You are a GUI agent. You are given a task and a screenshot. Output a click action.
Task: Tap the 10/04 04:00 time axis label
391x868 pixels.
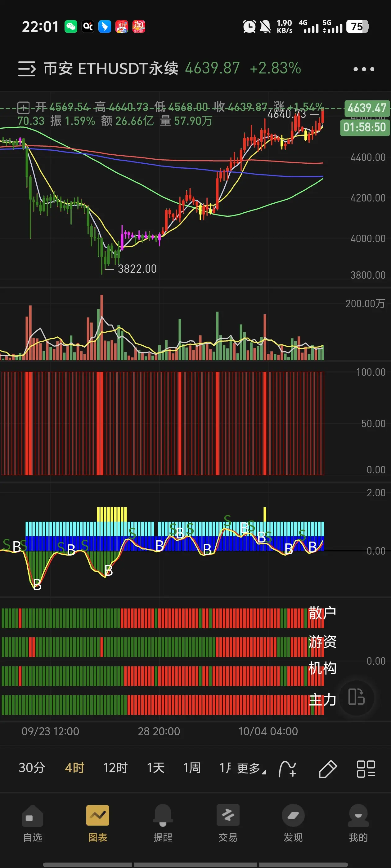tap(268, 731)
